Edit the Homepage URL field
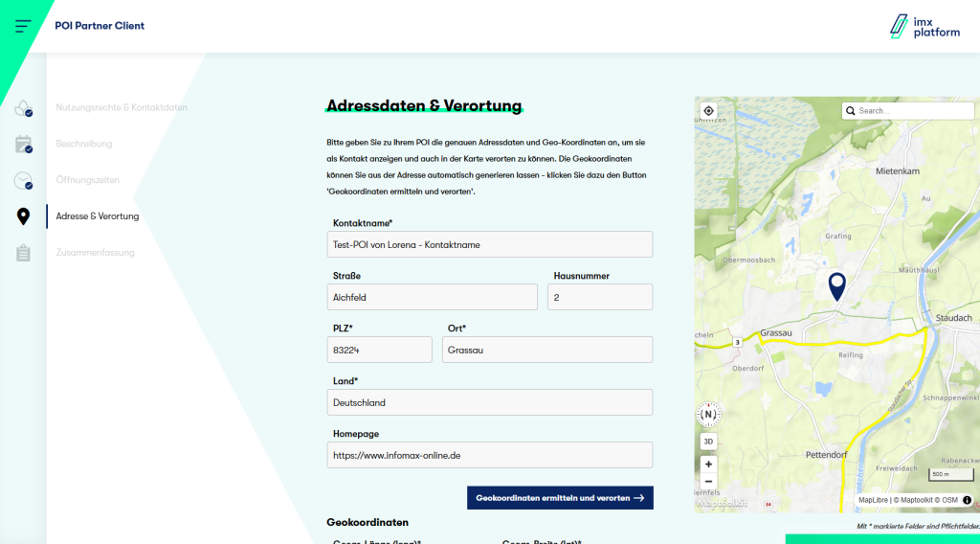Screen dimensions: 980x544 [x=489, y=455]
